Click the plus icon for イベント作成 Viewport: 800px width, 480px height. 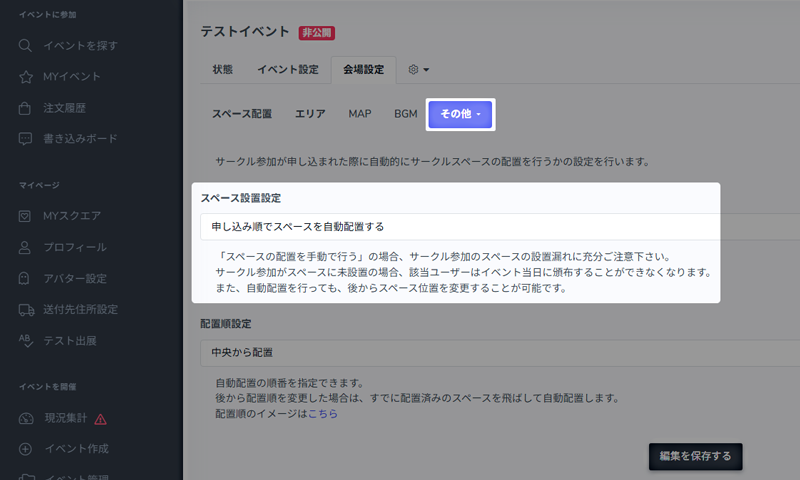click(25, 449)
